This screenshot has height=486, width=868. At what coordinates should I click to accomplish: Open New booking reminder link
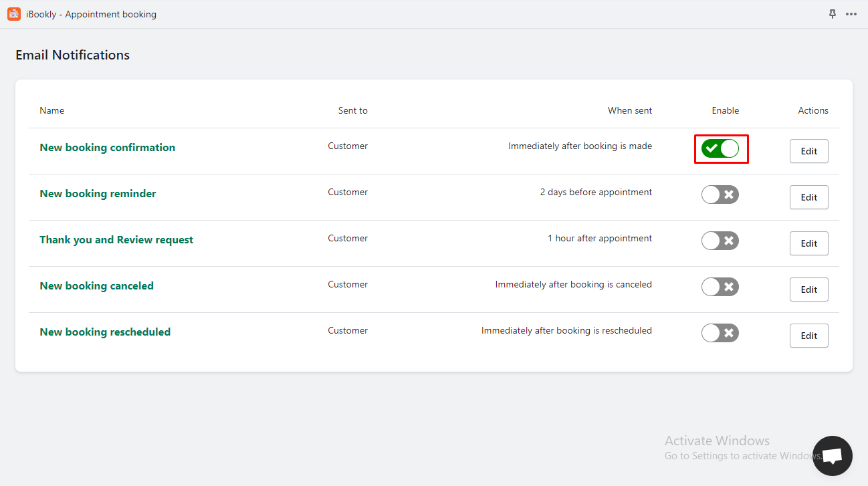coord(98,194)
